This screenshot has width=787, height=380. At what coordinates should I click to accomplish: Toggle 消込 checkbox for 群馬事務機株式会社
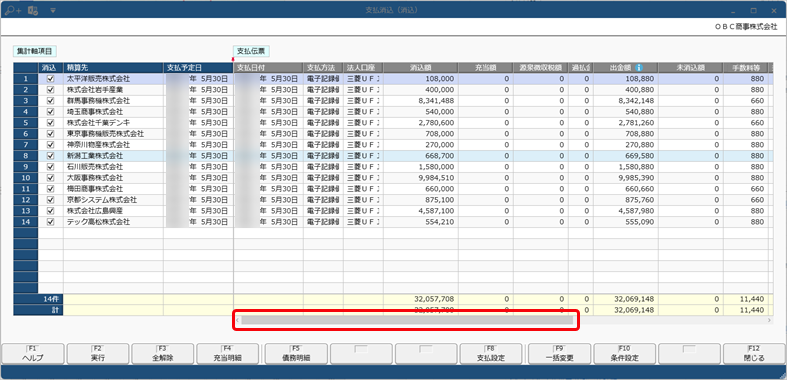(x=50, y=101)
